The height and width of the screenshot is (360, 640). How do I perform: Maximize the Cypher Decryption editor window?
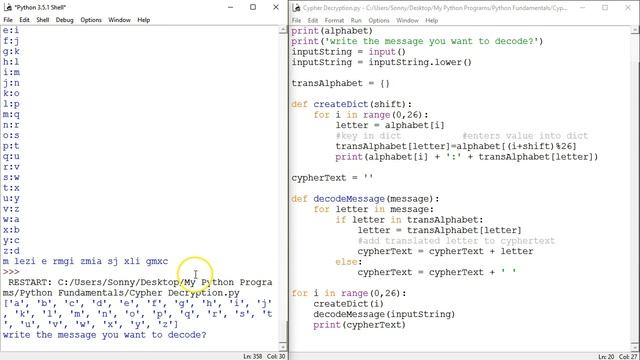click(605, 7)
